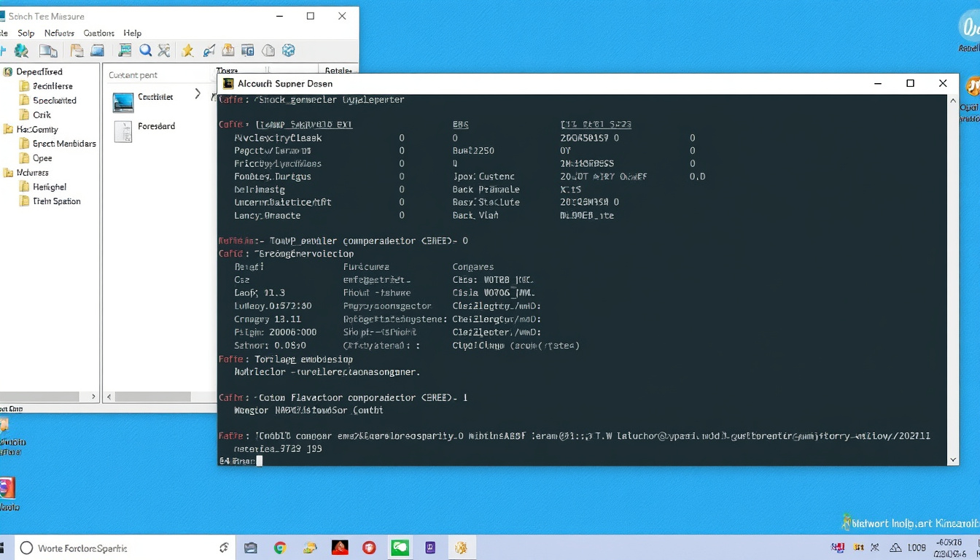Click the Foresdard file name
980x560 pixels.
[156, 126]
